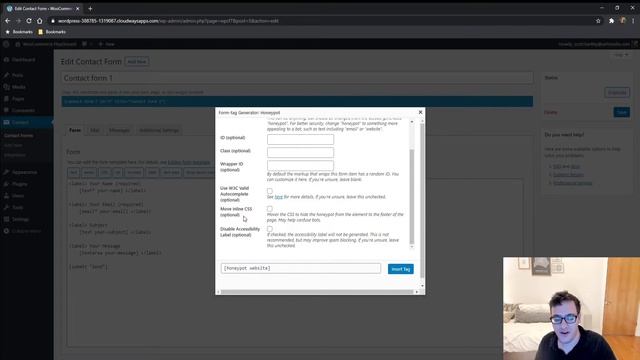Click the email tag generator button

89,173
